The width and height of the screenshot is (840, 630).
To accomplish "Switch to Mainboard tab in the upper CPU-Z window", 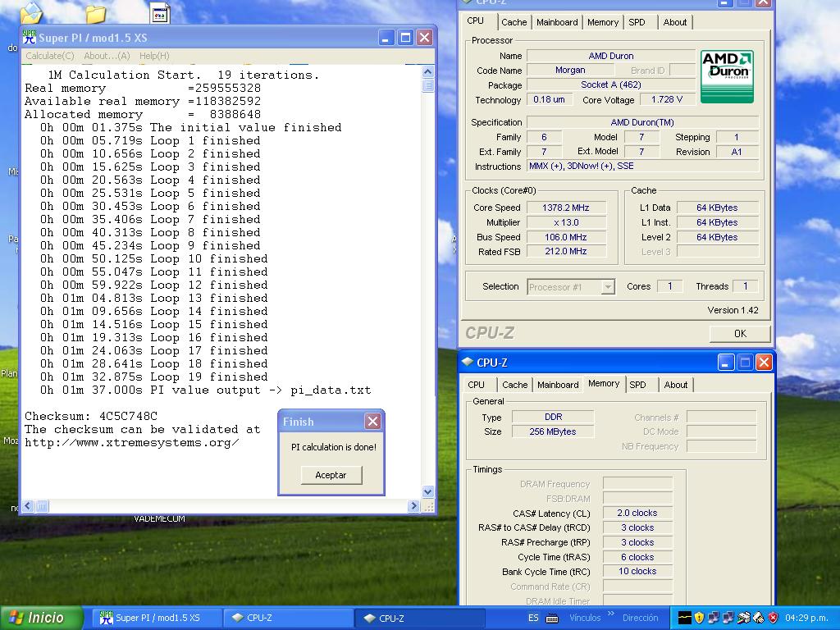I will 557,22.
